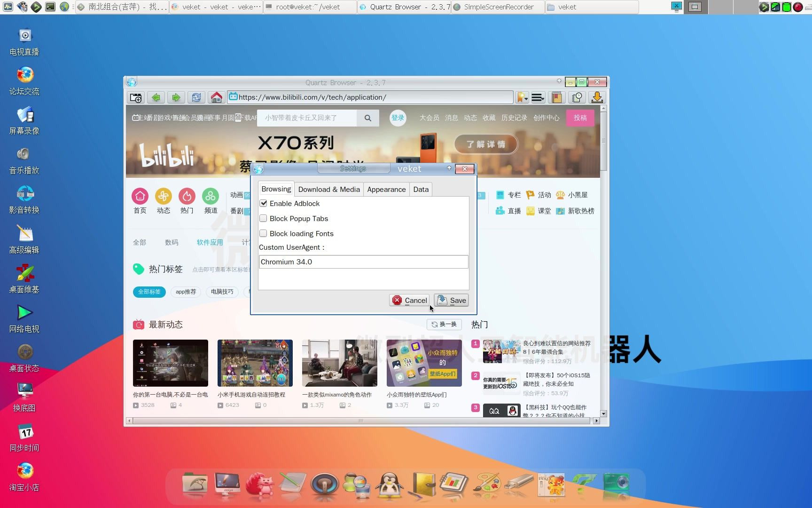Open the 专栏 link on bilibili
This screenshot has width=812, height=508.
tap(508, 195)
